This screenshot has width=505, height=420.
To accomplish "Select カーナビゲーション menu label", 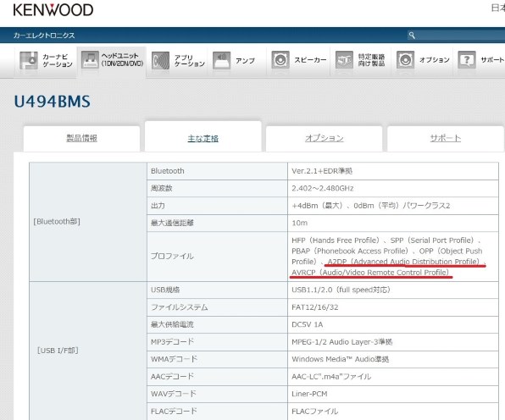I will 58,60.
